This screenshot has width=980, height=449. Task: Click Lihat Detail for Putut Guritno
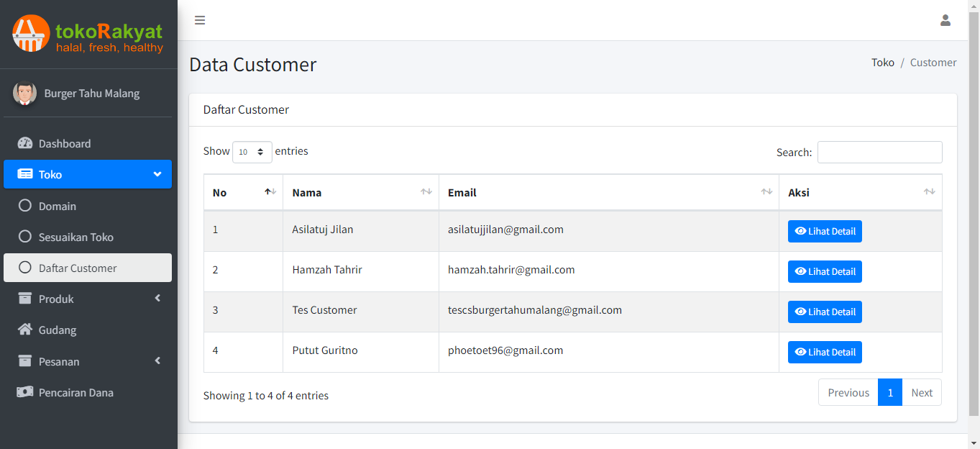825,352
